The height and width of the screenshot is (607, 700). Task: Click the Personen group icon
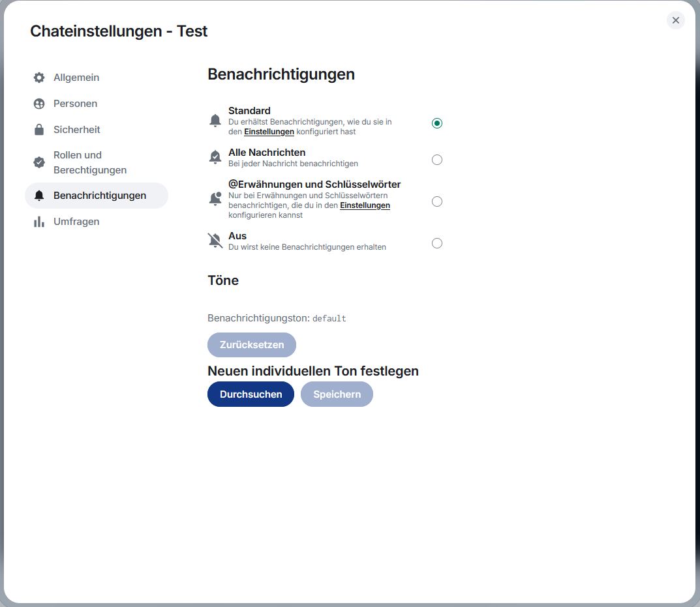[x=39, y=104]
